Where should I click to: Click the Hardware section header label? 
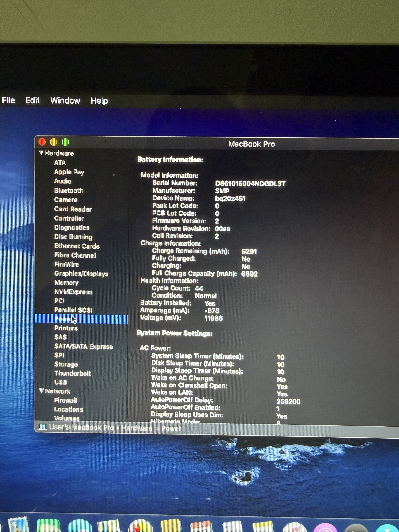pos(59,153)
